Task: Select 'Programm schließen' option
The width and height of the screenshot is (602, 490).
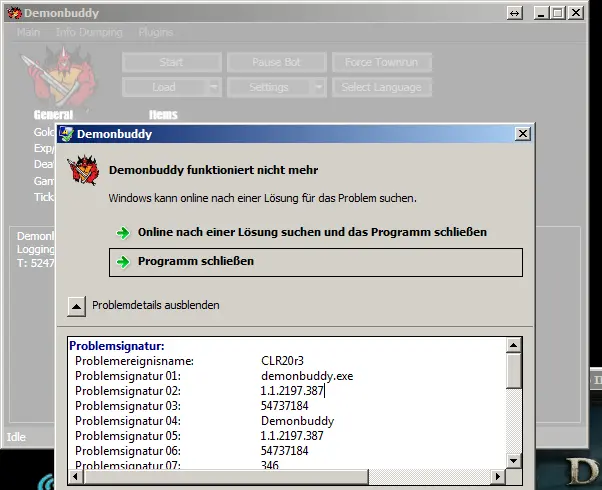Action: (316, 262)
